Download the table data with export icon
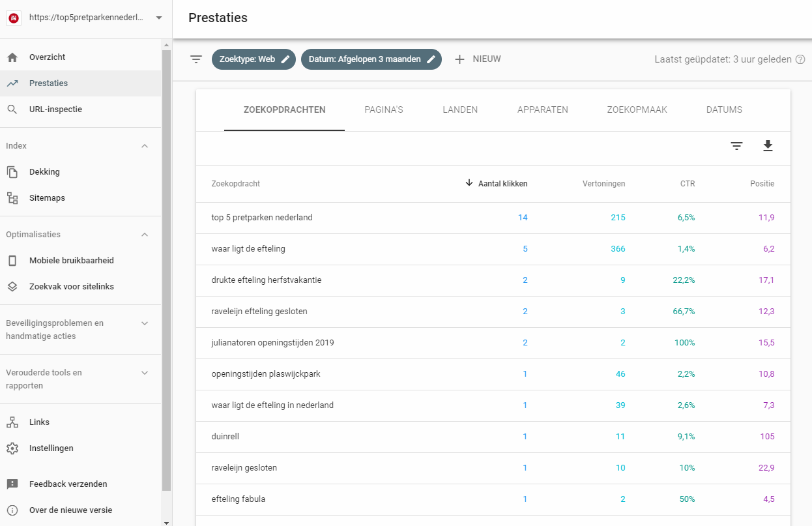The width and height of the screenshot is (812, 526). (x=768, y=146)
